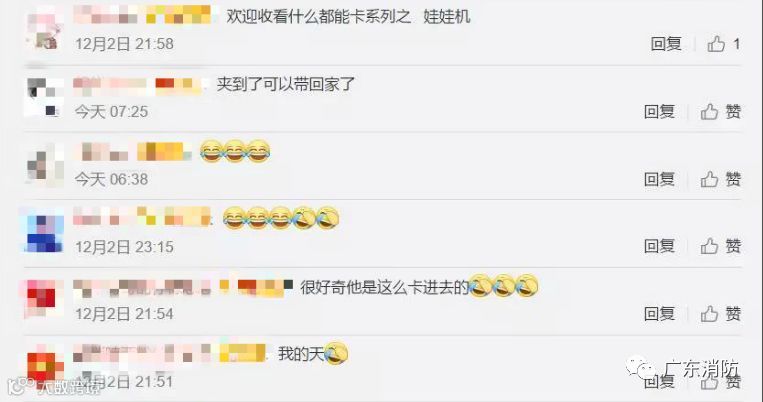Click 回复 on the 12月2日 23:15 comment

(x=659, y=246)
